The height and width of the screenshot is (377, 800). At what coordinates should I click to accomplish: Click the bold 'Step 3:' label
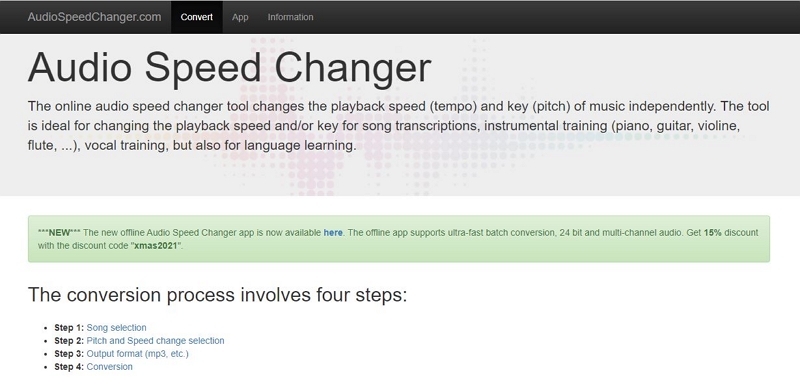click(69, 354)
